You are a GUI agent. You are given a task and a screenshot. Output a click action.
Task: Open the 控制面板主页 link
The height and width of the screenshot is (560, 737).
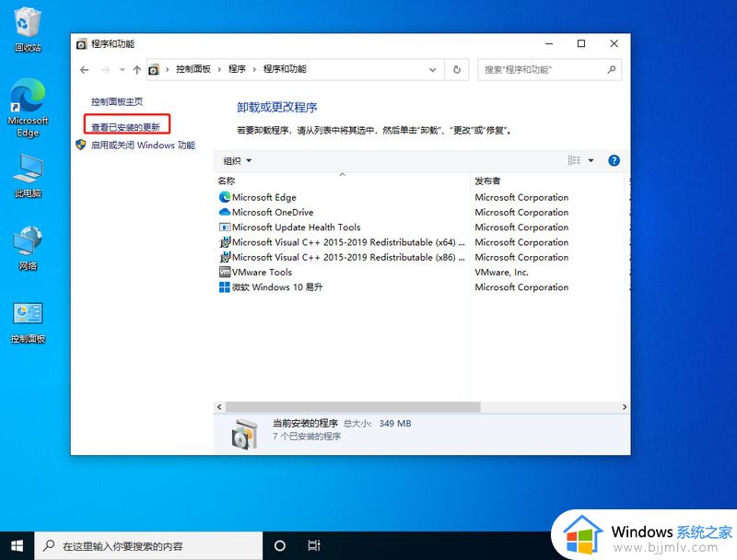(x=117, y=101)
